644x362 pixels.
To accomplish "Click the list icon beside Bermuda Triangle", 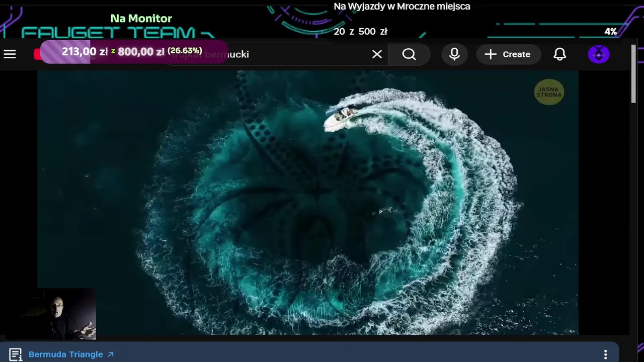I will tap(15, 354).
